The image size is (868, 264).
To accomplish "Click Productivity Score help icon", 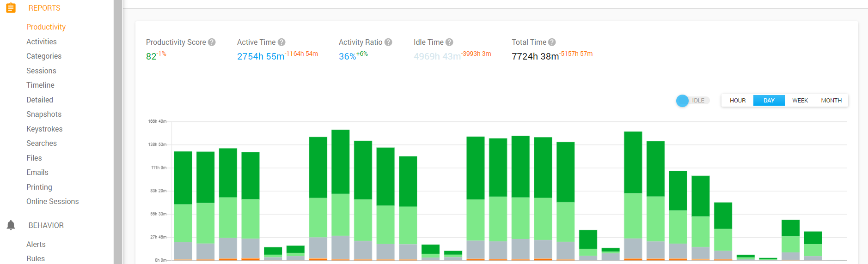I will pos(212,42).
